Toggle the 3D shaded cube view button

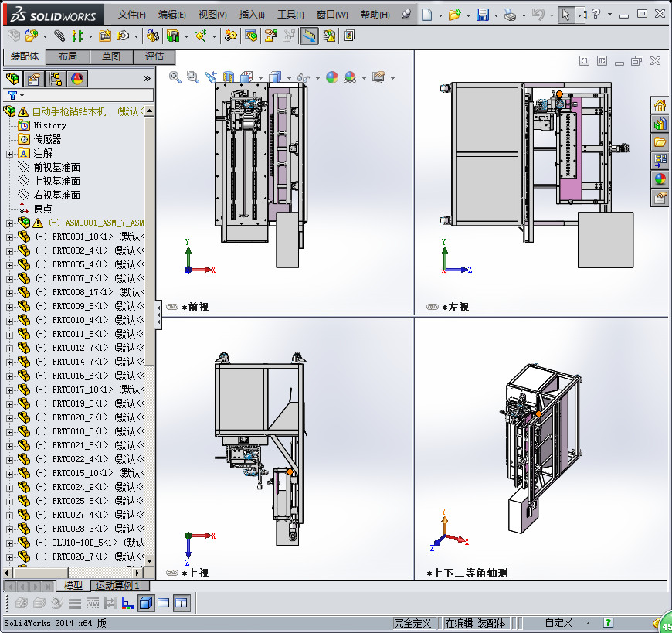tap(146, 603)
